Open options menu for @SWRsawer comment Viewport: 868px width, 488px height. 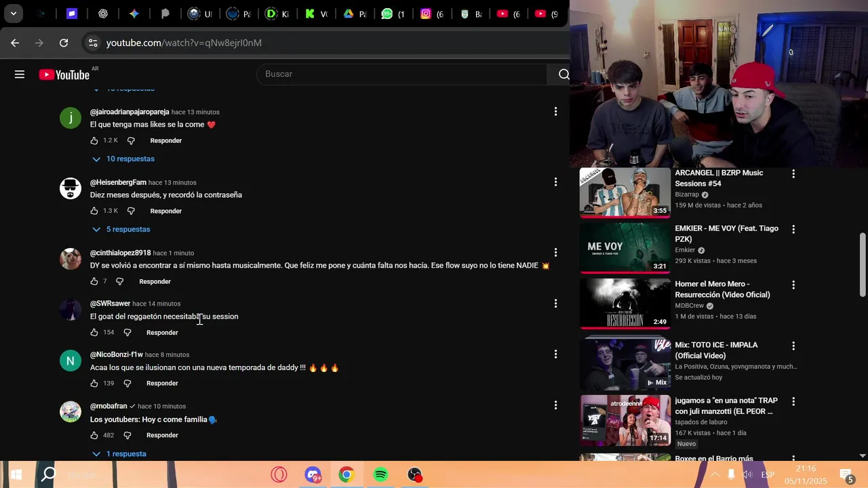[x=555, y=304]
